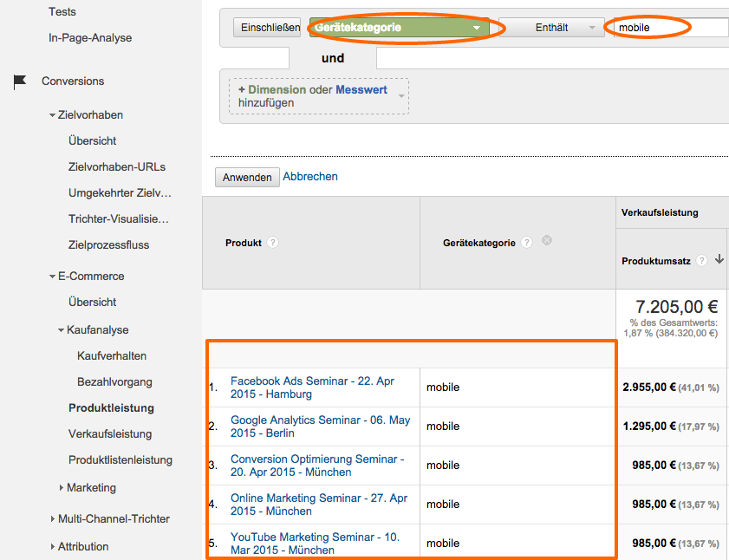Click help icon next to Produkt header
Viewport: 729px width, 560px height.
coord(273,243)
